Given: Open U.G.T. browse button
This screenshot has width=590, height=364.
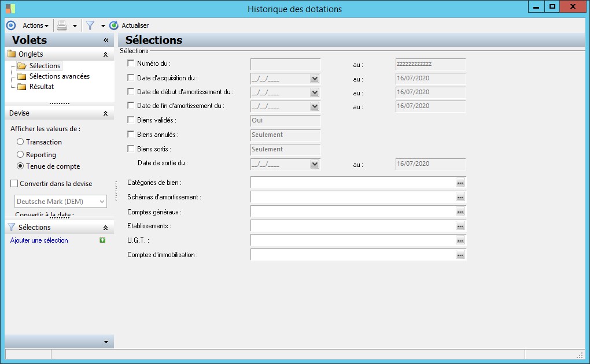Looking at the screenshot, I should [x=460, y=241].
